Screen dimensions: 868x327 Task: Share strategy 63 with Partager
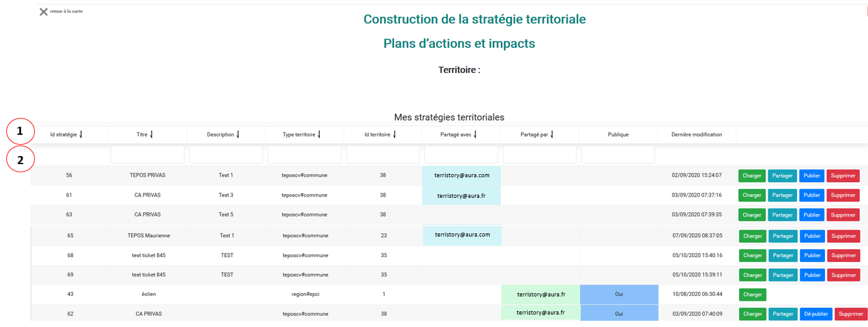pyautogui.click(x=782, y=215)
